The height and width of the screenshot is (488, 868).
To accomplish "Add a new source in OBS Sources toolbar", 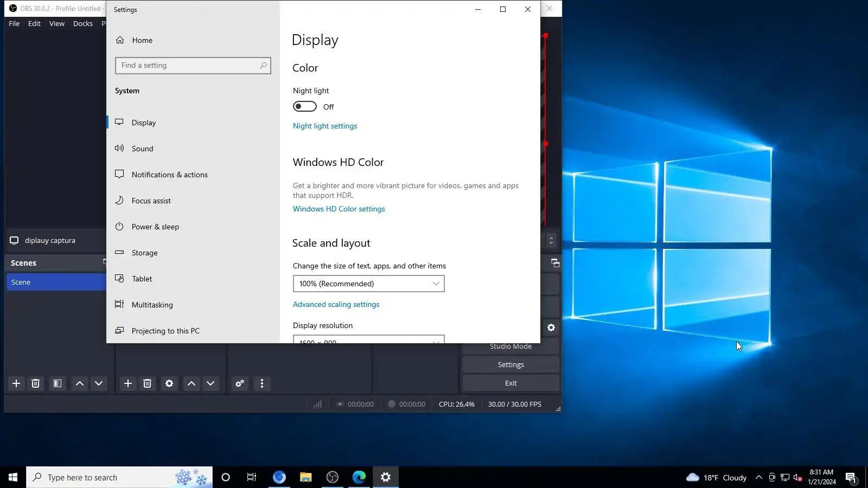I will pos(128,383).
